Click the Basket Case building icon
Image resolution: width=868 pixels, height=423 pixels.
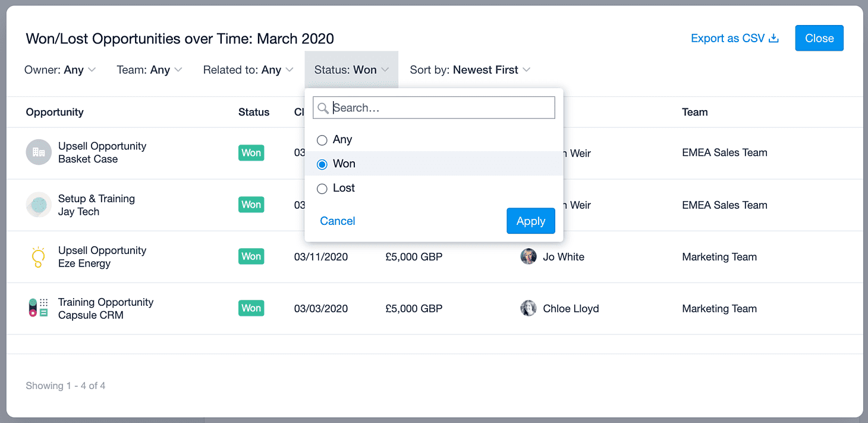click(x=39, y=152)
